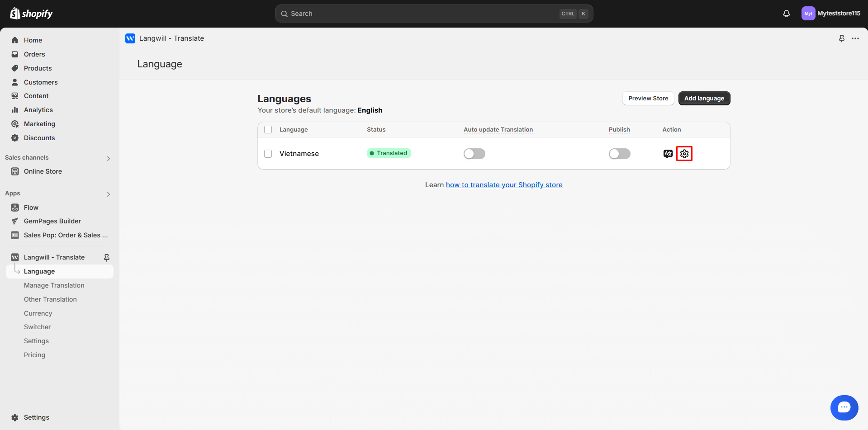Open the live chat bubble
The height and width of the screenshot is (430, 868).
[844, 407]
